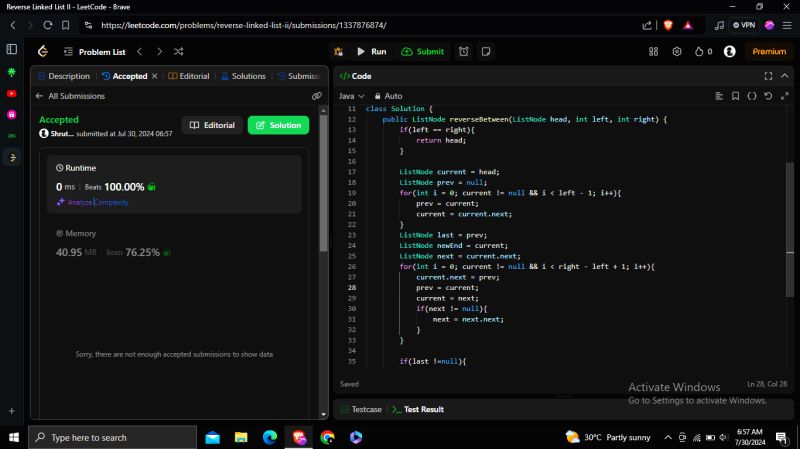This screenshot has width=800, height=449.
Task: Click the debugger bug icon
Action: point(338,52)
